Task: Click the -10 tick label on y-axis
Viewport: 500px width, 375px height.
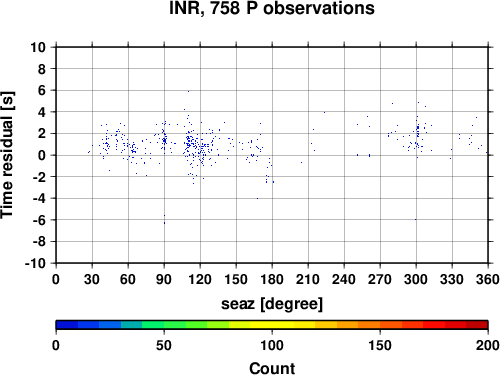Action: pos(35,263)
